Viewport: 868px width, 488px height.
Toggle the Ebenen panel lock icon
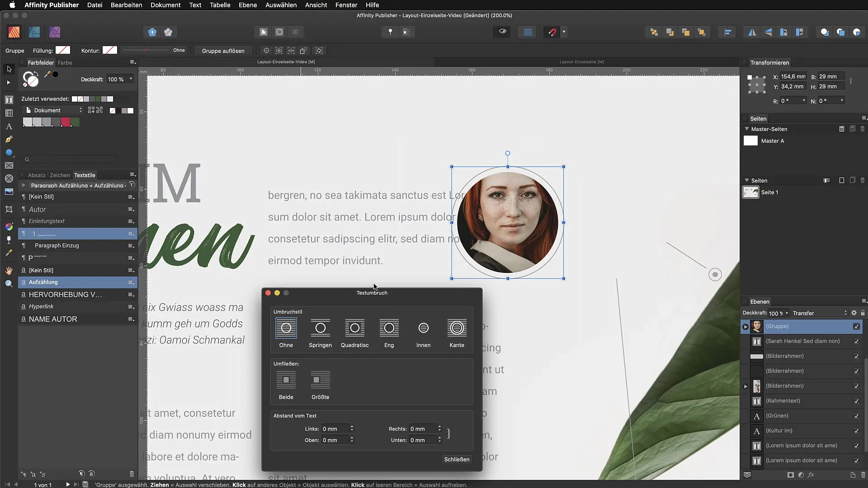(863, 313)
